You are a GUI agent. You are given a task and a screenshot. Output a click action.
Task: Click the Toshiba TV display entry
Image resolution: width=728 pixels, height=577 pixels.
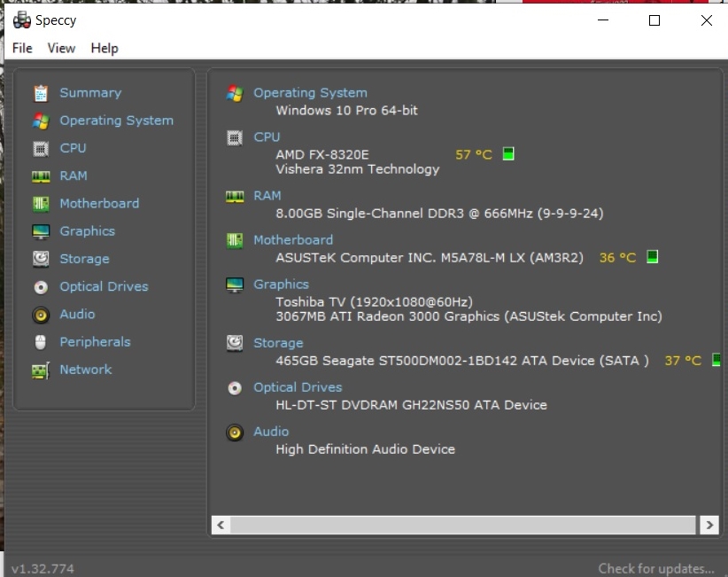(375, 302)
